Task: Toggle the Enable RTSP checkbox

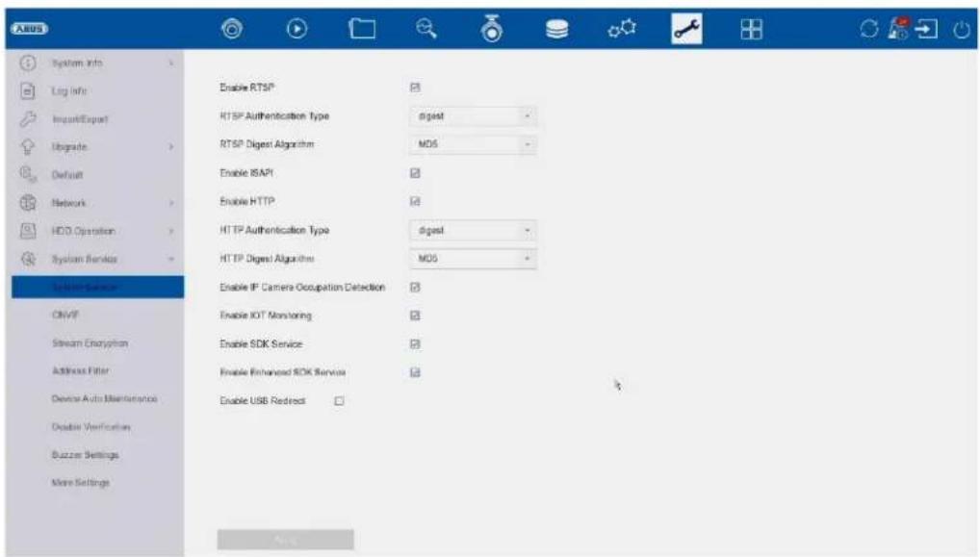Action: pos(415,88)
